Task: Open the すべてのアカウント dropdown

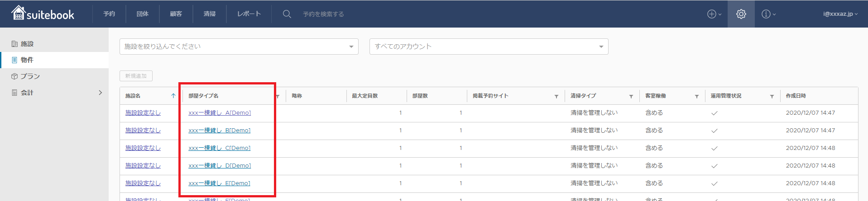Action: (489, 47)
